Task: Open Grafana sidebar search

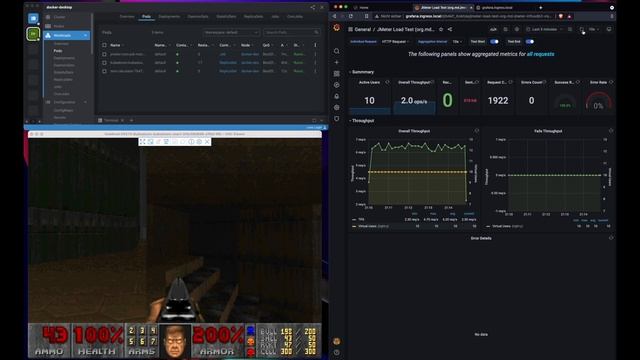Action: click(336, 51)
